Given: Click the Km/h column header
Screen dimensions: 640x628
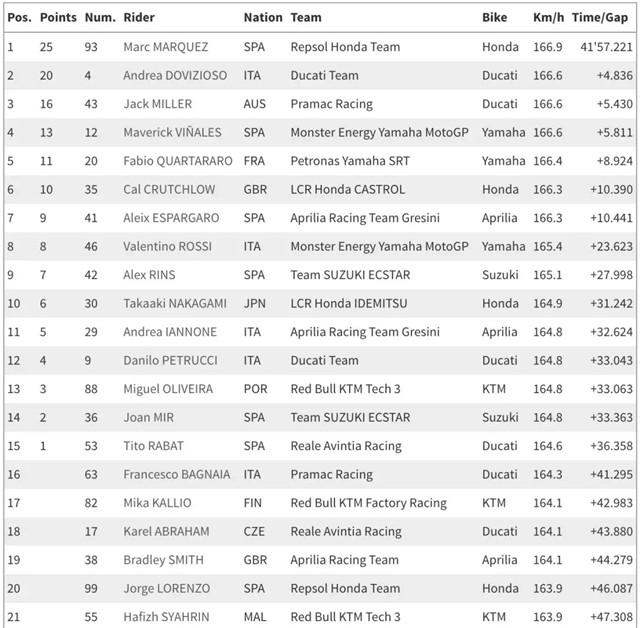Looking at the screenshot, I should tap(547, 18).
